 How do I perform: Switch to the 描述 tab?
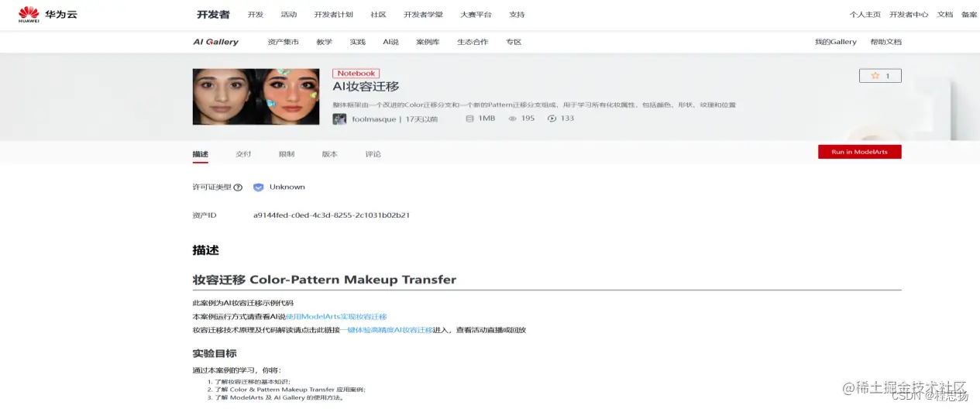click(201, 154)
